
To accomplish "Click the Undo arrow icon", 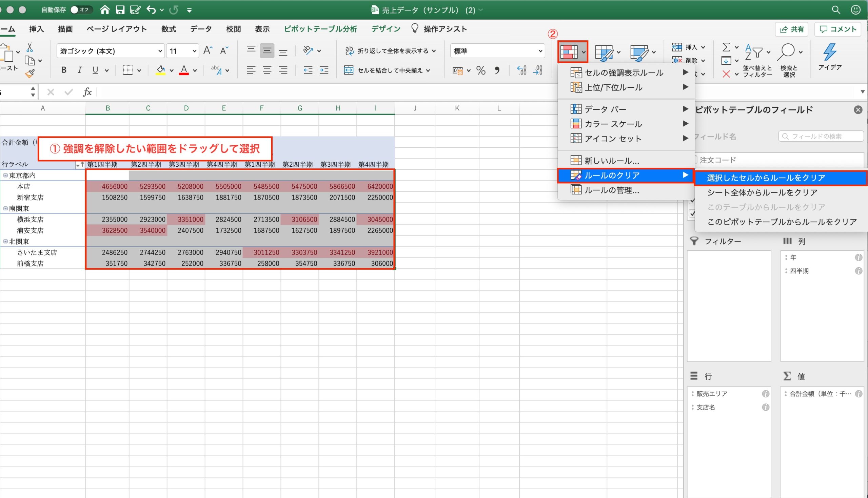I will 151,9.
